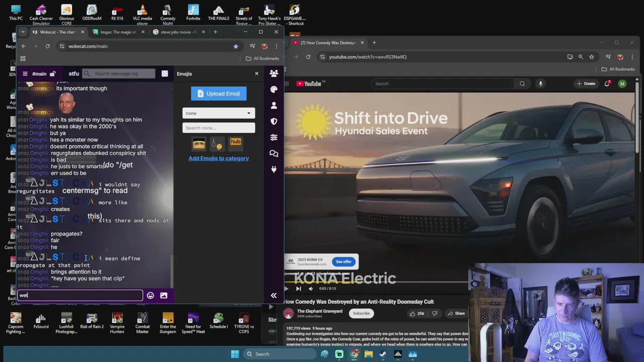Reload the wokecat.com page

[x=47, y=46]
